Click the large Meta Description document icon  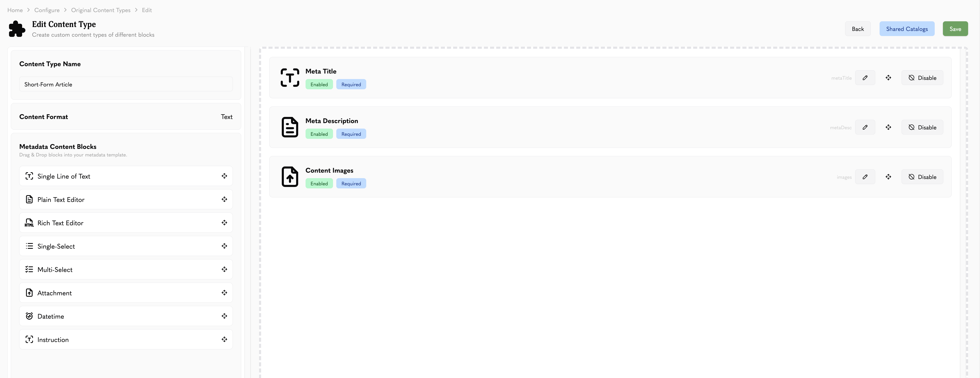tap(290, 127)
